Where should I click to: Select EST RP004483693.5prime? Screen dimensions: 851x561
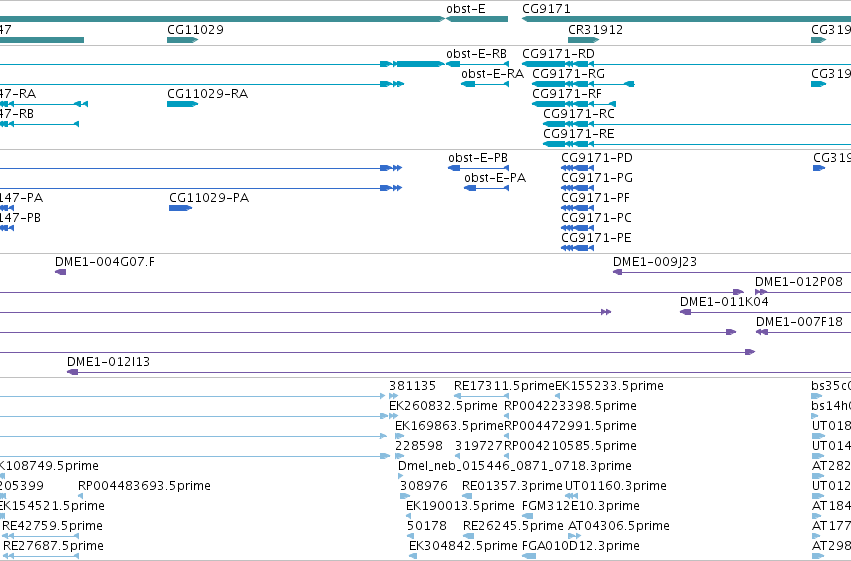point(80,496)
